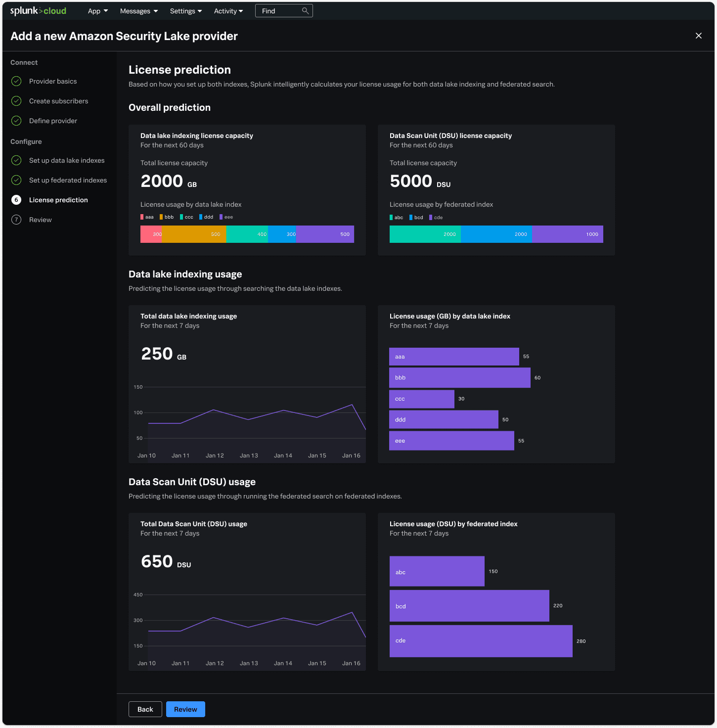Viewport: 717px width, 728px height.
Task: Click the Create subscribers checkmark icon
Action: click(x=16, y=101)
